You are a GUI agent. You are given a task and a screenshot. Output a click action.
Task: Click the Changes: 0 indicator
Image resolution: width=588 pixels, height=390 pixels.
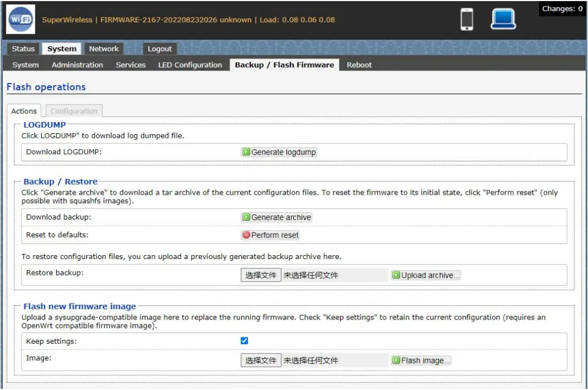coord(562,9)
